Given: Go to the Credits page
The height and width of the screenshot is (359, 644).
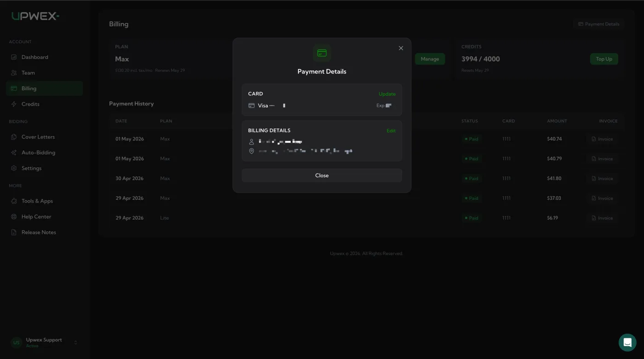Looking at the screenshot, I should 45,104.
